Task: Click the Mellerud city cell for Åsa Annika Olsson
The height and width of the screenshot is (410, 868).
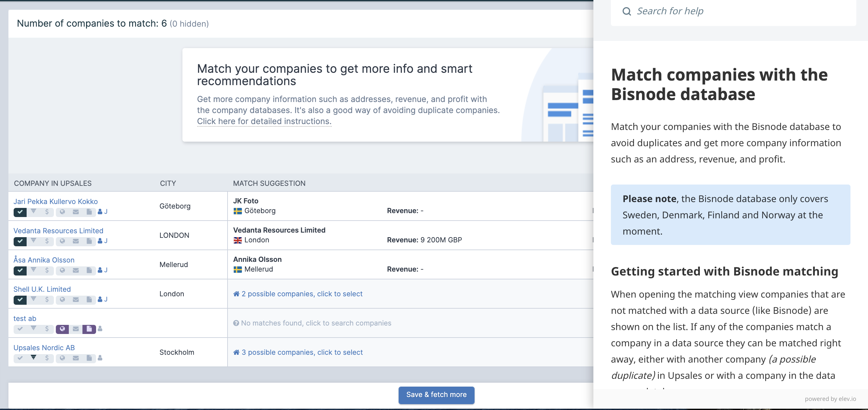Action: click(x=174, y=265)
